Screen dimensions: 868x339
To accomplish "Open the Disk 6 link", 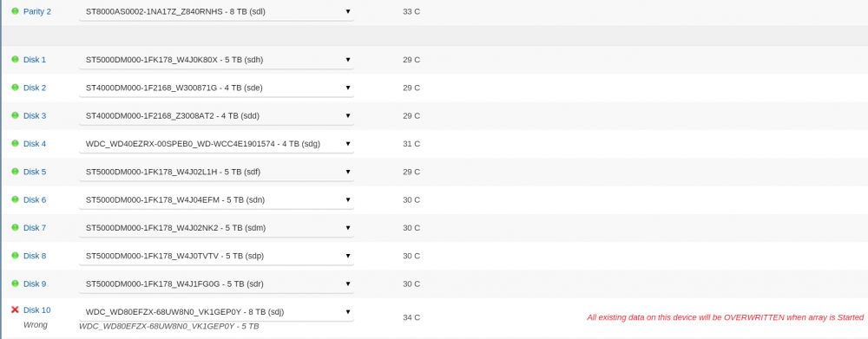I will [35, 199].
